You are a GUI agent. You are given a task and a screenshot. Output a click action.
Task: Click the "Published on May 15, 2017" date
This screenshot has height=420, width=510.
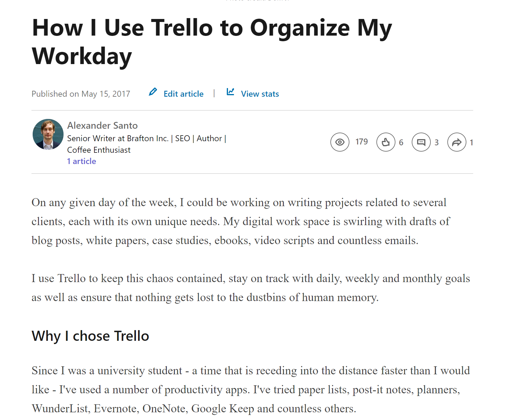click(81, 94)
